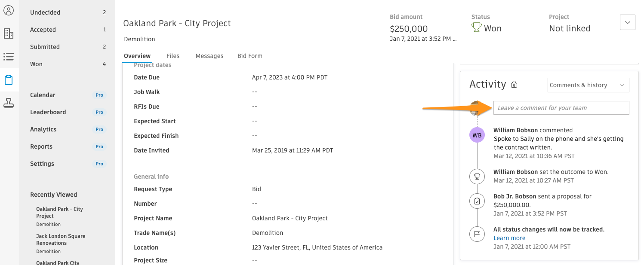The image size is (644, 265).
Task: Click the company building icon in sidebar
Action: [x=9, y=34]
